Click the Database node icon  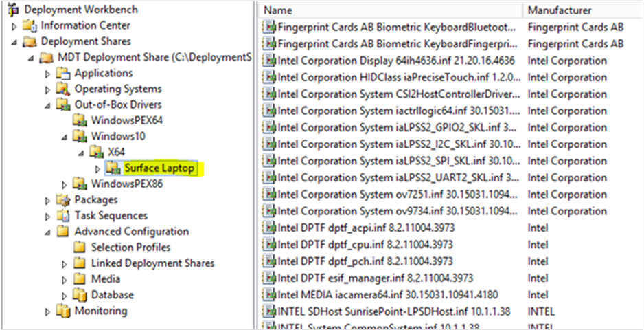coord(80,295)
